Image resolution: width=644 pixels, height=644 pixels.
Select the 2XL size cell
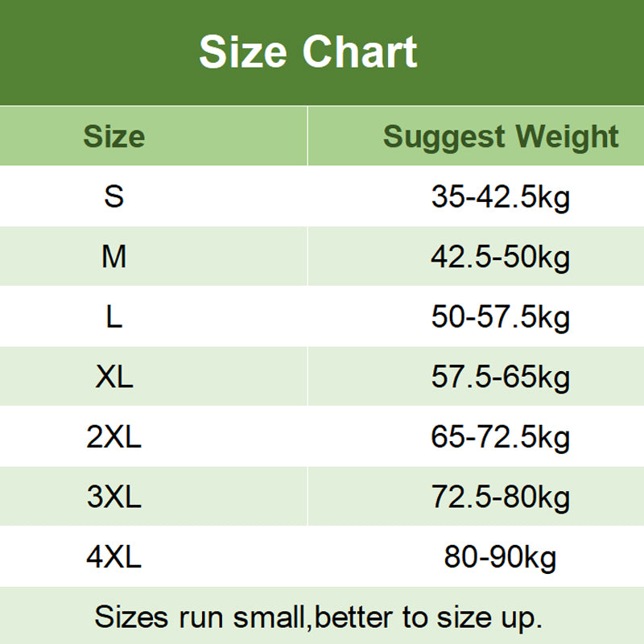(x=114, y=437)
